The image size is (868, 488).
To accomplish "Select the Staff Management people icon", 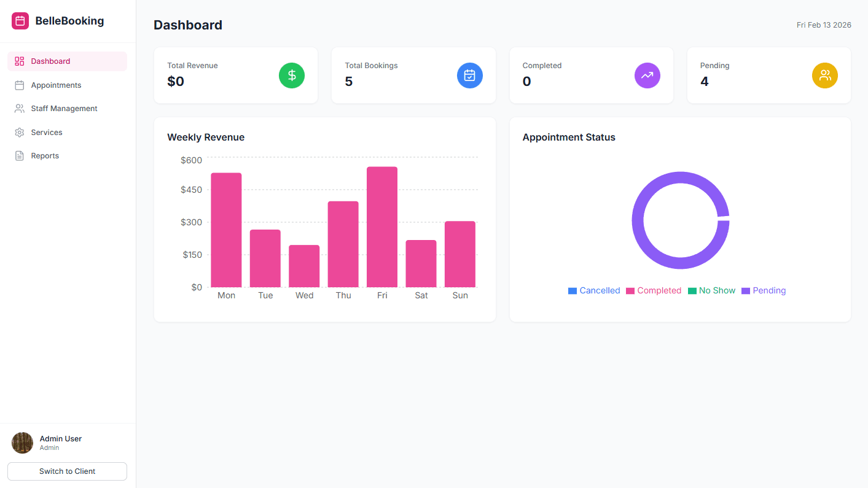I will point(18,108).
